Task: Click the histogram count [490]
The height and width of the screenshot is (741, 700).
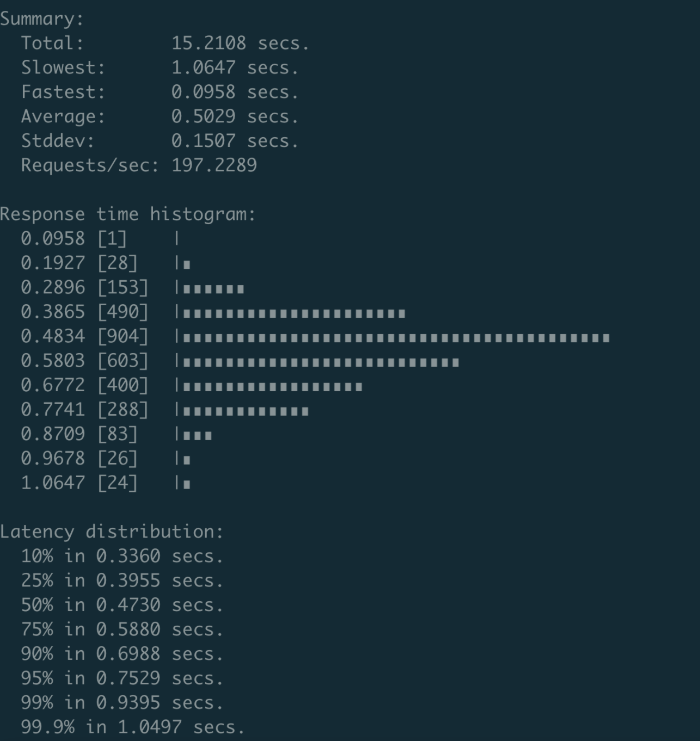Action: pos(122,312)
